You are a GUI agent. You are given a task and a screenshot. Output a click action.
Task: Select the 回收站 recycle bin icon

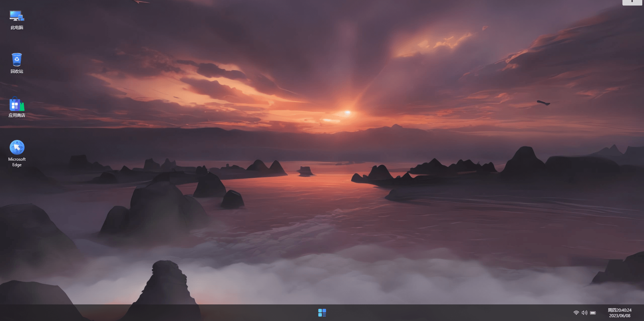coord(17,59)
